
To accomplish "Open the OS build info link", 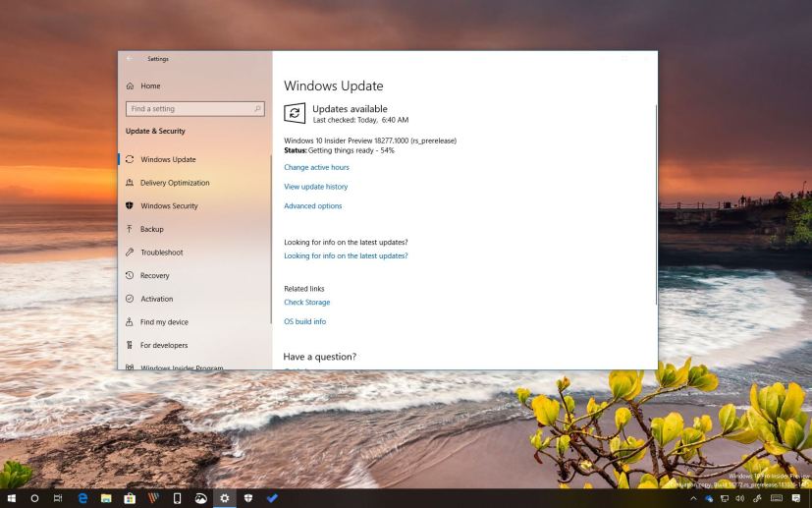I will tap(305, 321).
